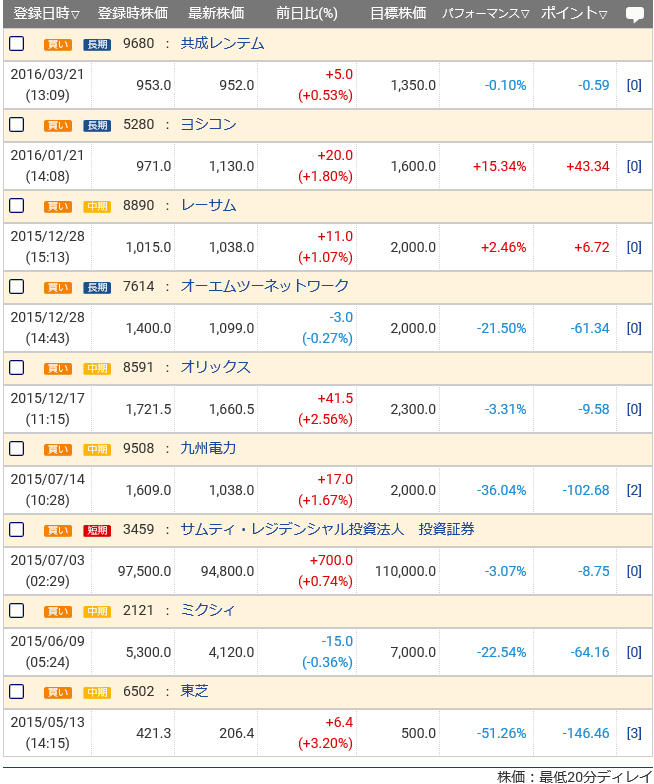Click the 中期 badge next to レーサム
The width and height of the screenshot is (654, 784).
click(x=97, y=206)
